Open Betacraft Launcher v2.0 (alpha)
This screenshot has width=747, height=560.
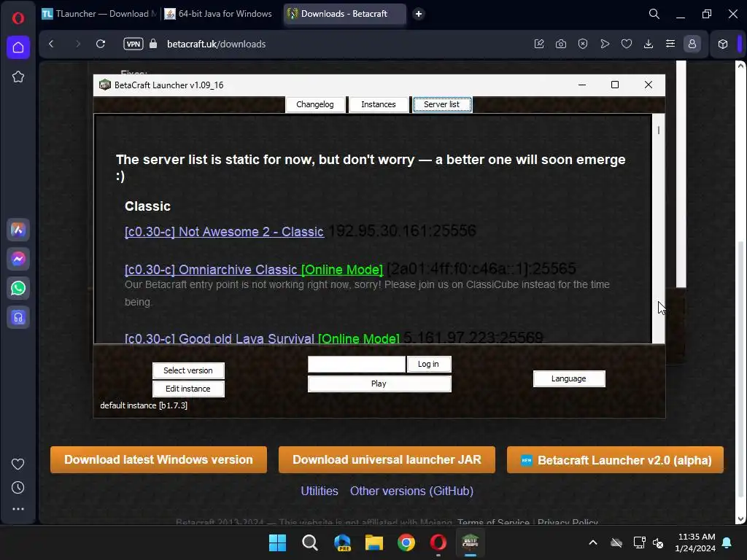click(615, 459)
